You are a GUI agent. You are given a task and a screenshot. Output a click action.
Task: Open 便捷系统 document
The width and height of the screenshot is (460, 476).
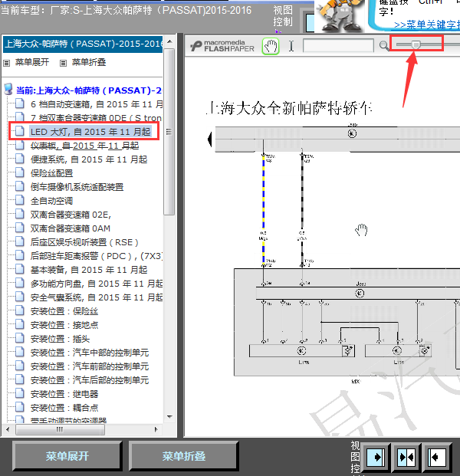[x=89, y=159]
